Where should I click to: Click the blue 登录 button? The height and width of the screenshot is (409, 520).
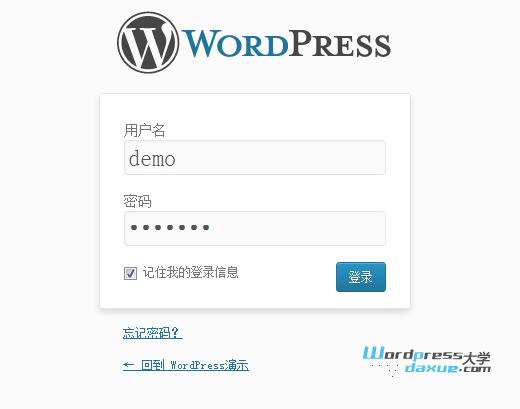(x=361, y=277)
